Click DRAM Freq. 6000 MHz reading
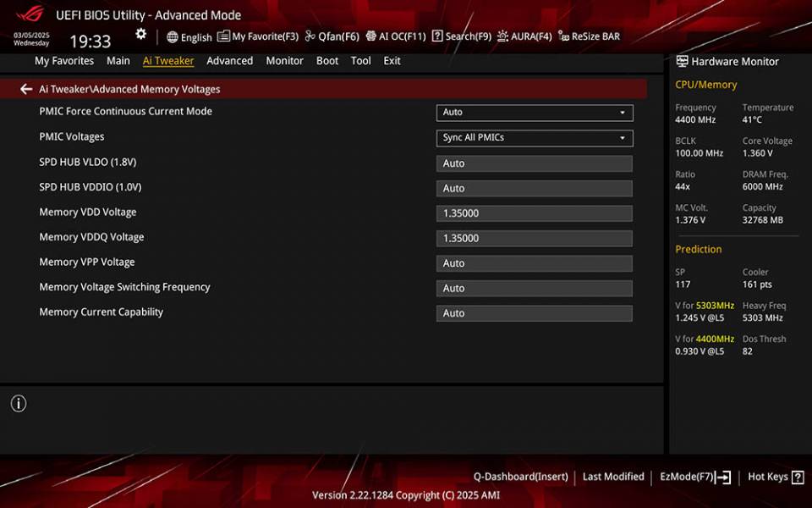Screen dimensions: 812x508 click(765, 180)
